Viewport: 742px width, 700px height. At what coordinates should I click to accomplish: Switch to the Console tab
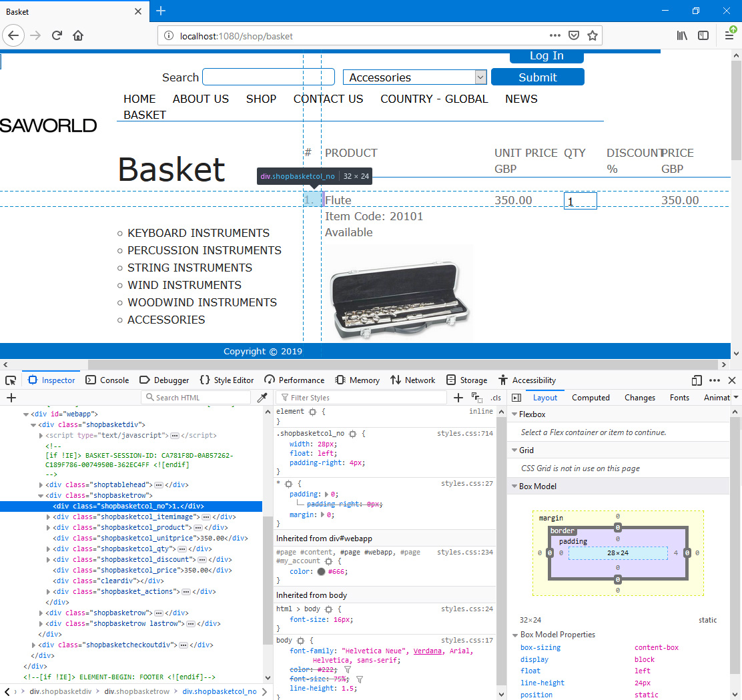point(107,380)
